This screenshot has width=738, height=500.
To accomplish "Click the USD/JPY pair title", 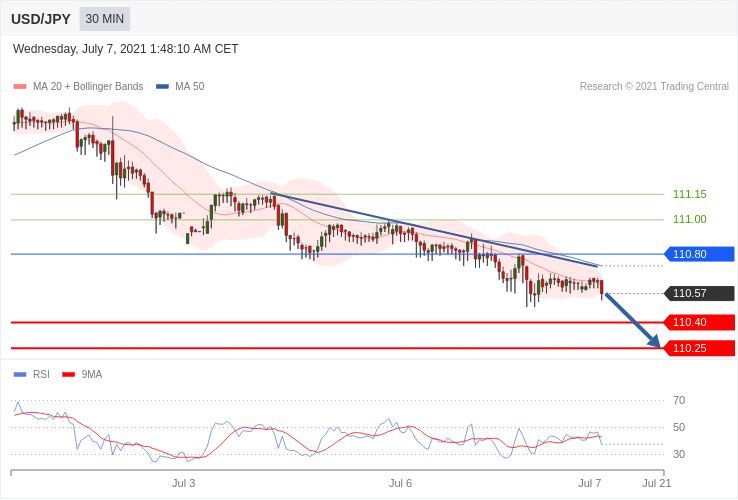I will [41, 19].
